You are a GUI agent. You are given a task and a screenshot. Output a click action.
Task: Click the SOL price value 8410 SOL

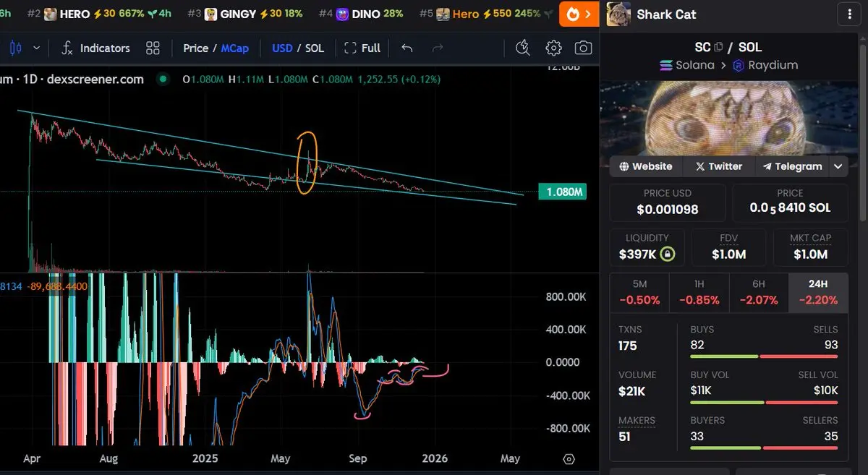coord(790,209)
